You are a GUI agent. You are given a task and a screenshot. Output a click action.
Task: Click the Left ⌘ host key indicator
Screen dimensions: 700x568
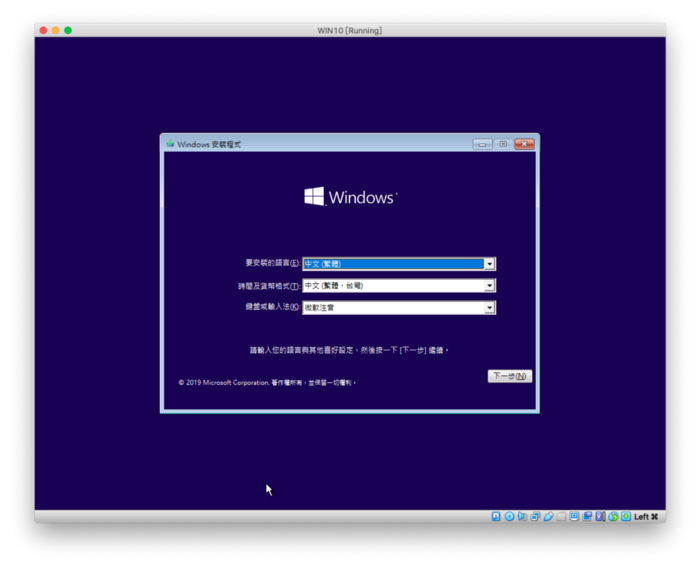point(646,516)
